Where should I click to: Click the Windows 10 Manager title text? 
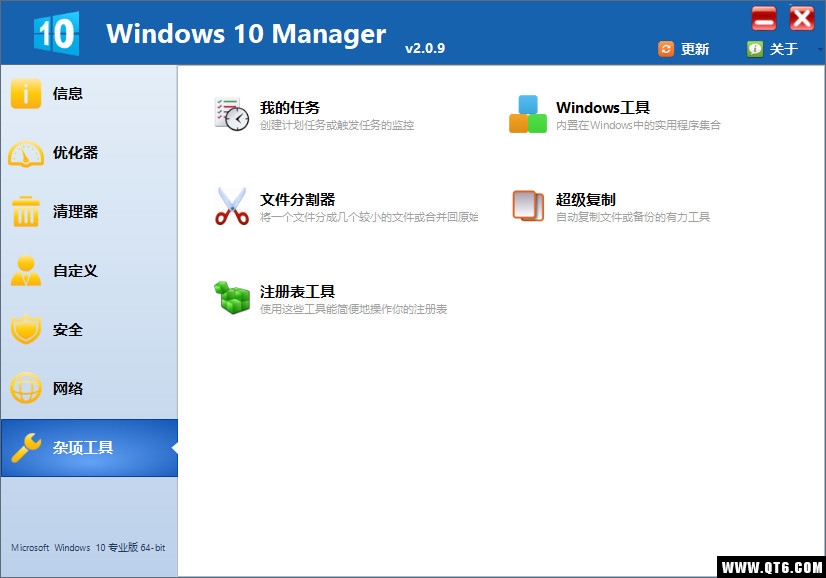tap(246, 34)
